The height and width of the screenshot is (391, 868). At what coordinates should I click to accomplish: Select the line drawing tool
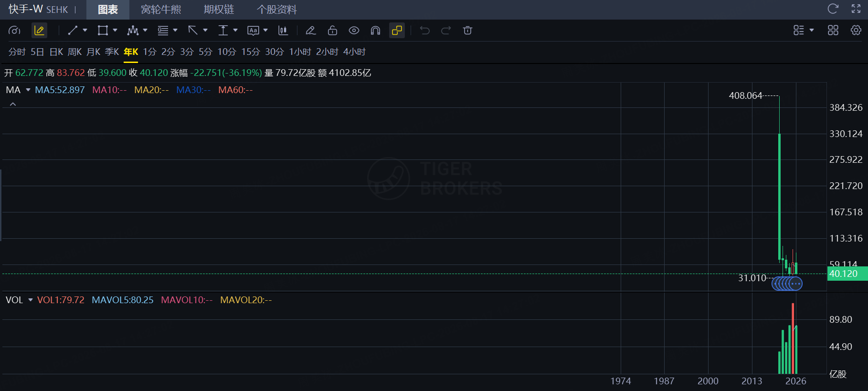coord(73,31)
